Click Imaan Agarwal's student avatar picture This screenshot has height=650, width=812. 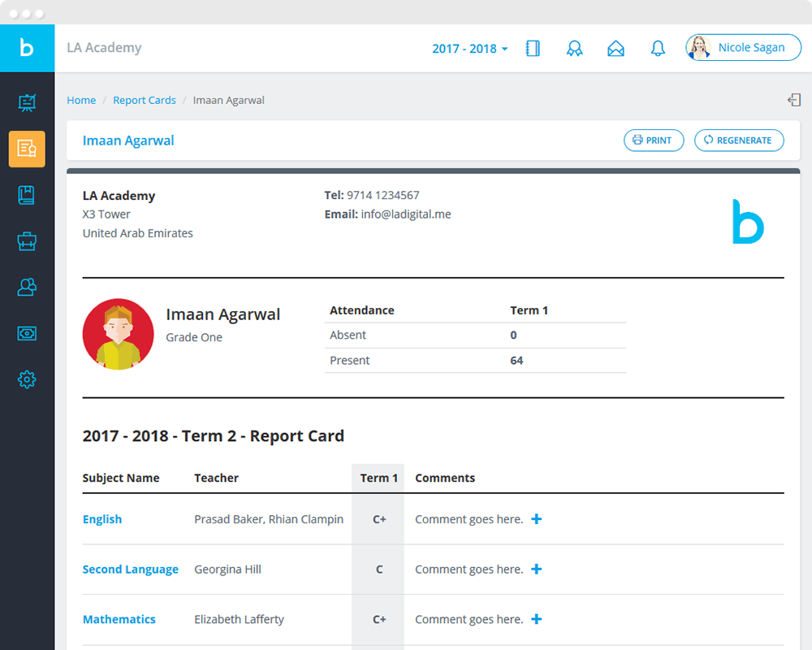118,334
